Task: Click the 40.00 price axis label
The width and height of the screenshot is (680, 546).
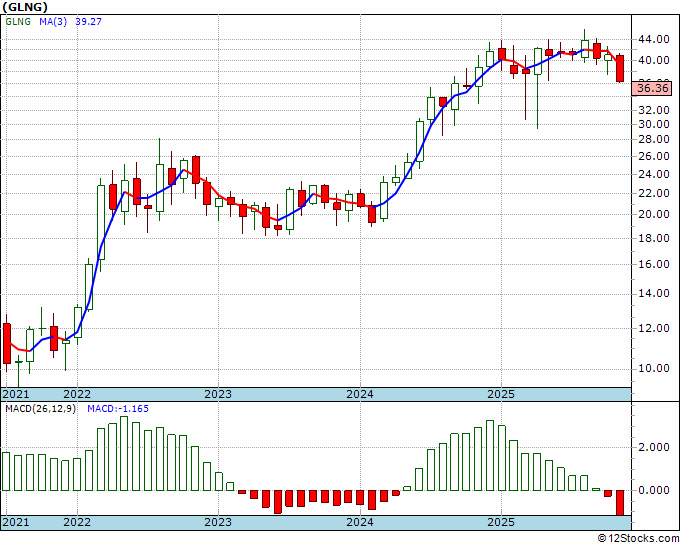Action: [654, 60]
